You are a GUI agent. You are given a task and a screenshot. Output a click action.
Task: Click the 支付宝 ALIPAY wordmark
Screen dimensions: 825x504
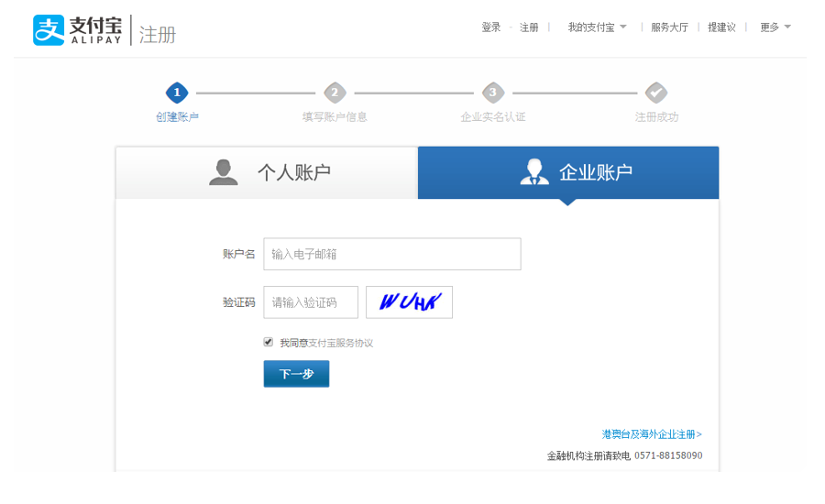(x=95, y=30)
